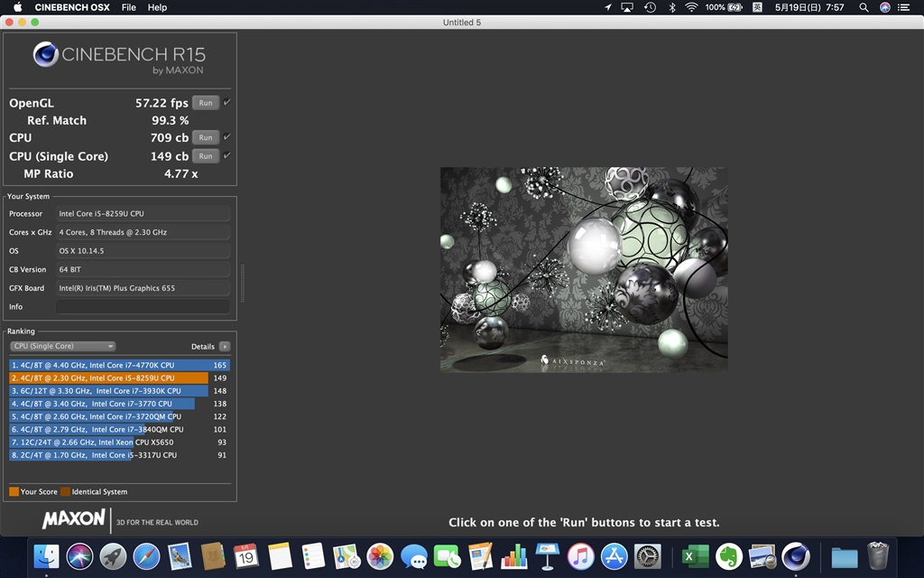Launch Microsoft Excel from the Dock
924x578 pixels.
click(x=694, y=557)
